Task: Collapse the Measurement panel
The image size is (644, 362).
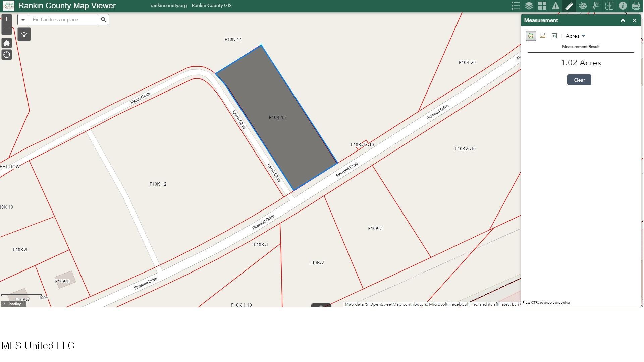Action: click(x=623, y=20)
